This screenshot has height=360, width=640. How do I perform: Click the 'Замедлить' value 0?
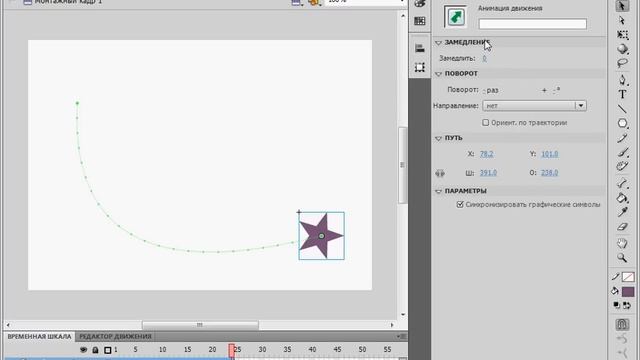[x=484, y=58]
